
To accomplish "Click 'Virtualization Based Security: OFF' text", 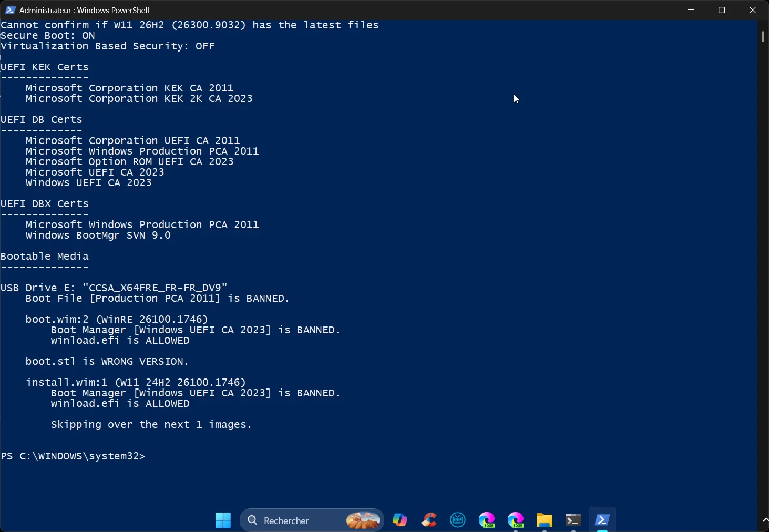I will [108, 46].
